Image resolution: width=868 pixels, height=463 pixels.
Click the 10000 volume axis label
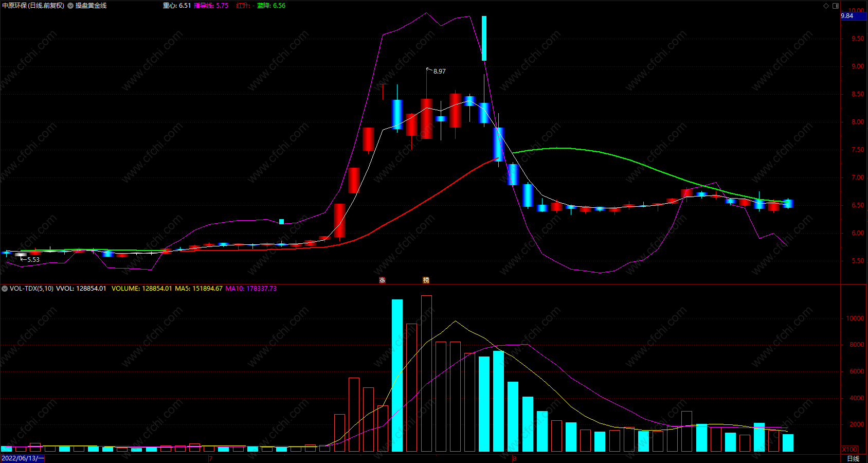pos(855,318)
